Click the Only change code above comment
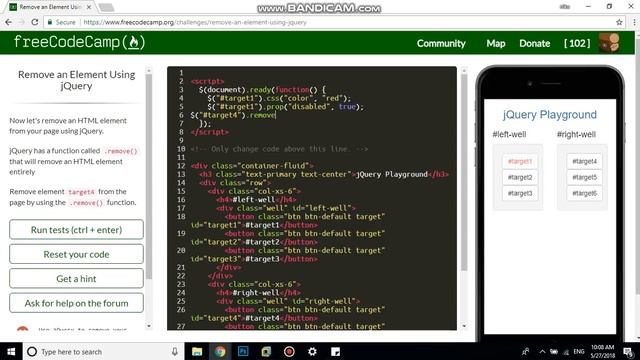This screenshot has width=640, height=360. point(279,149)
